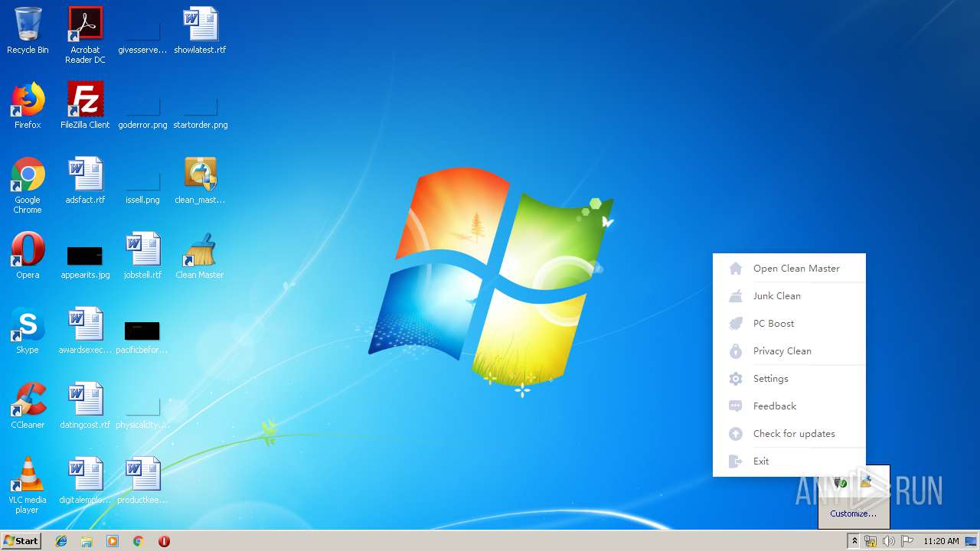The height and width of the screenshot is (551, 980).
Task: Click the safely remove hardware tray icon
Action: 840,481
